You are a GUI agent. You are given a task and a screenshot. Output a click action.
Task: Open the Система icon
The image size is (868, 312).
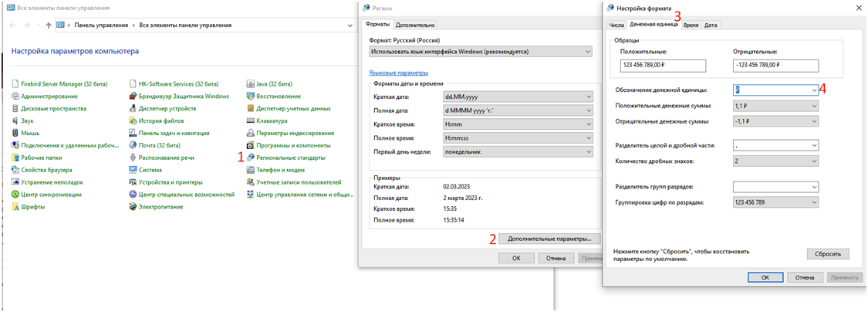tap(133, 170)
